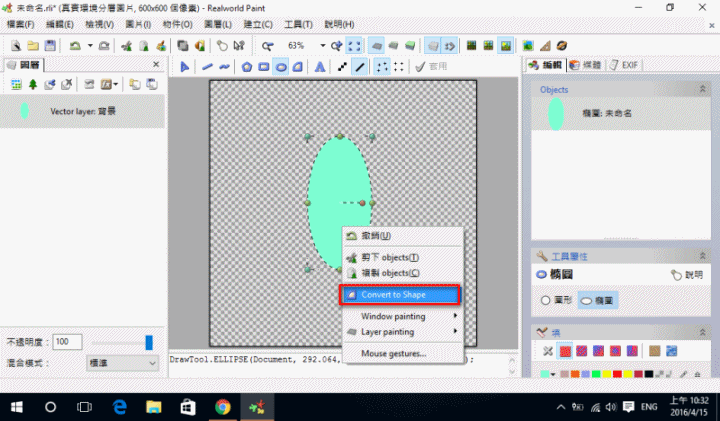
Task: Choose the ellipse mode option
Action: (587, 298)
